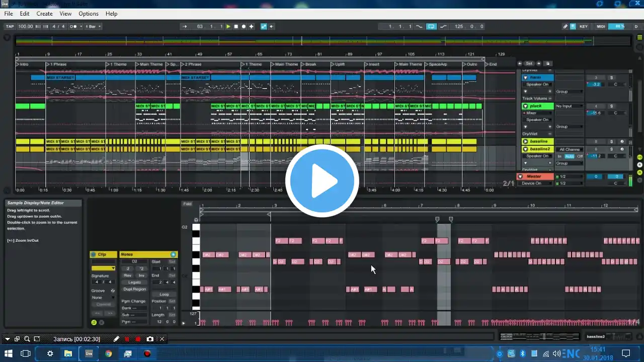Click the transport Stop button
The height and width of the screenshot is (362, 644).
[236, 27]
